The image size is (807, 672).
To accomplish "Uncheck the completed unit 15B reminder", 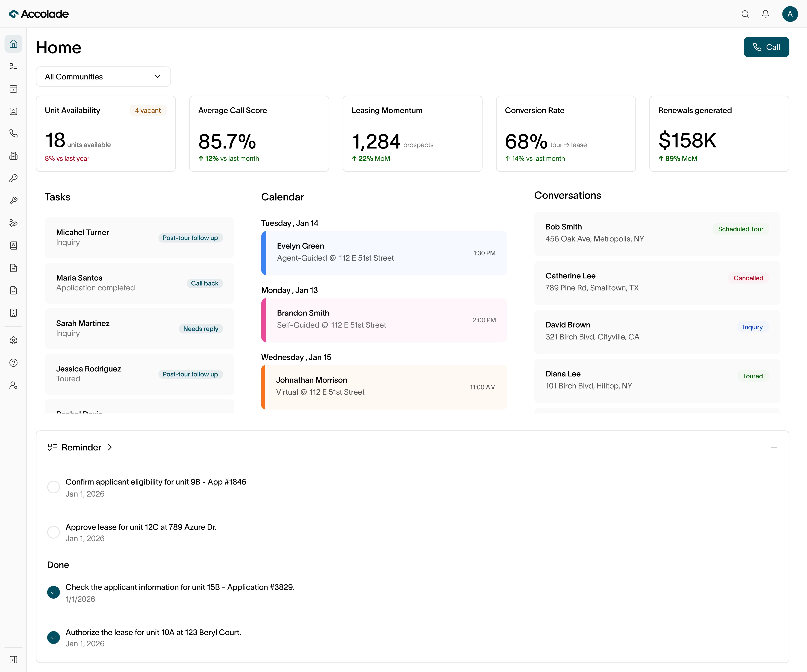I will [x=53, y=592].
